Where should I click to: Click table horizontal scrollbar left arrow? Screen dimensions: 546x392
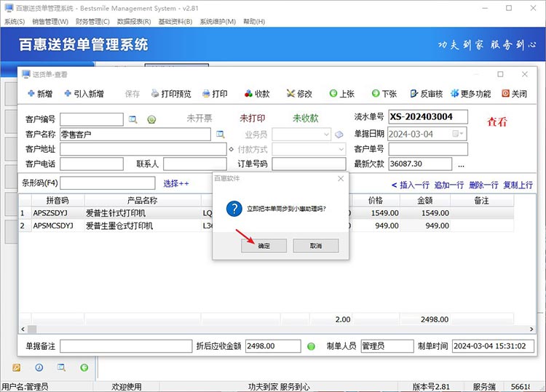pos(23,329)
